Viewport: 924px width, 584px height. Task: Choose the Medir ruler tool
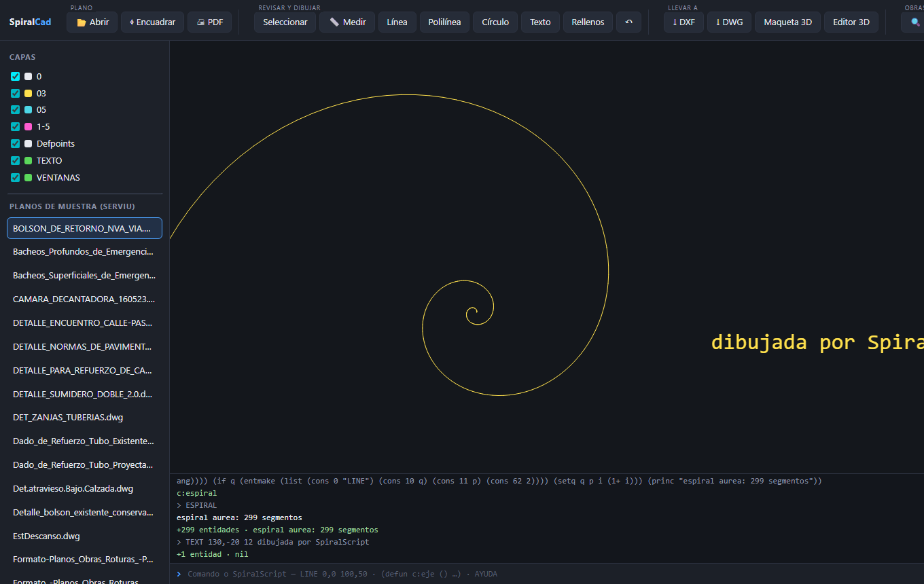point(347,22)
